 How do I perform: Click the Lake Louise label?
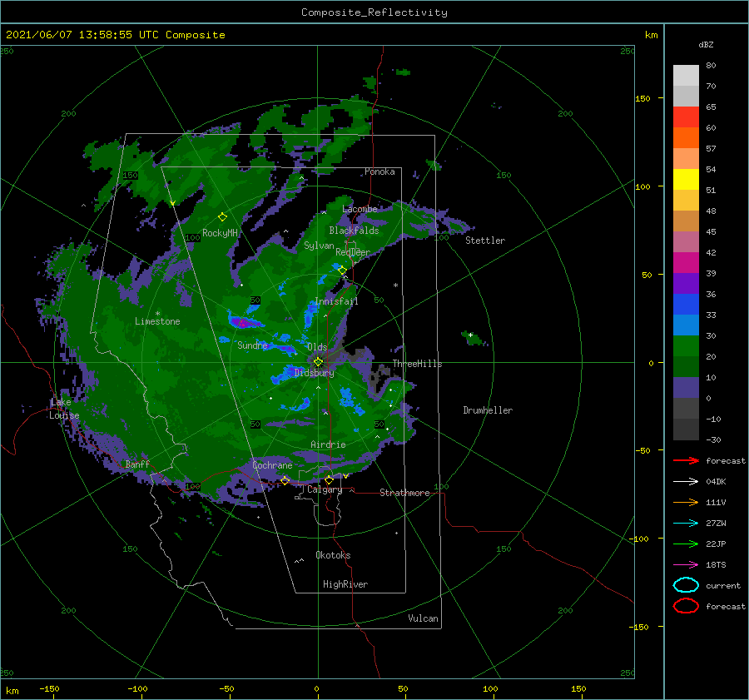(64, 409)
